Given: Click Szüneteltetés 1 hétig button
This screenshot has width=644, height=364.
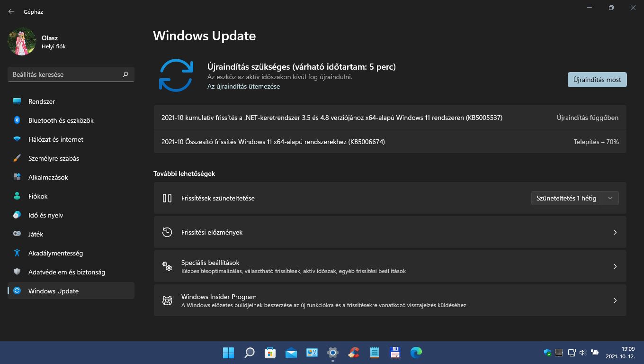Looking at the screenshot, I should pos(566,198).
